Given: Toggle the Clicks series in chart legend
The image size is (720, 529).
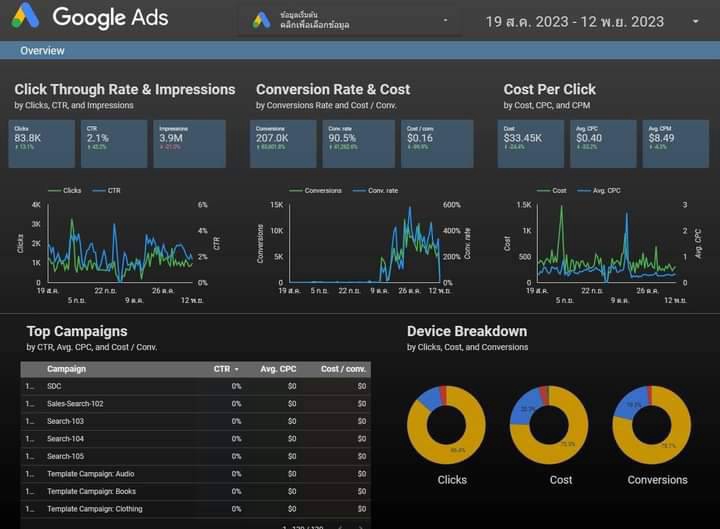Looking at the screenshot, I should point(65,191).
